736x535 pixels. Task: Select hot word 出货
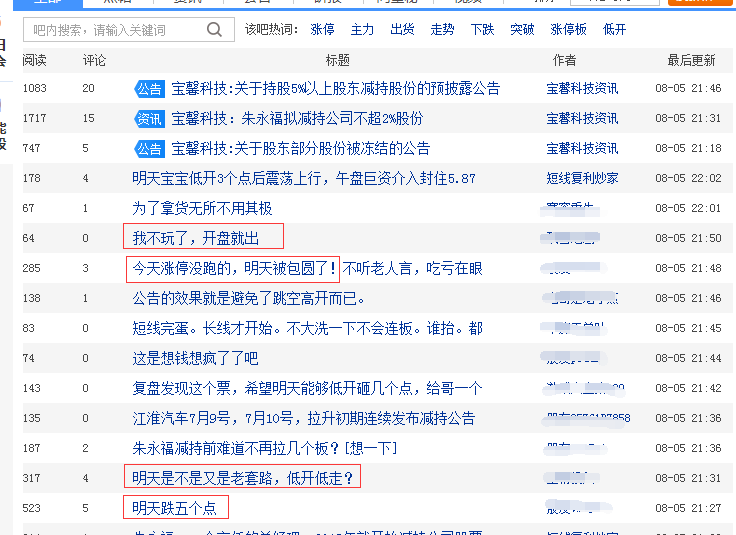[402, 30]
